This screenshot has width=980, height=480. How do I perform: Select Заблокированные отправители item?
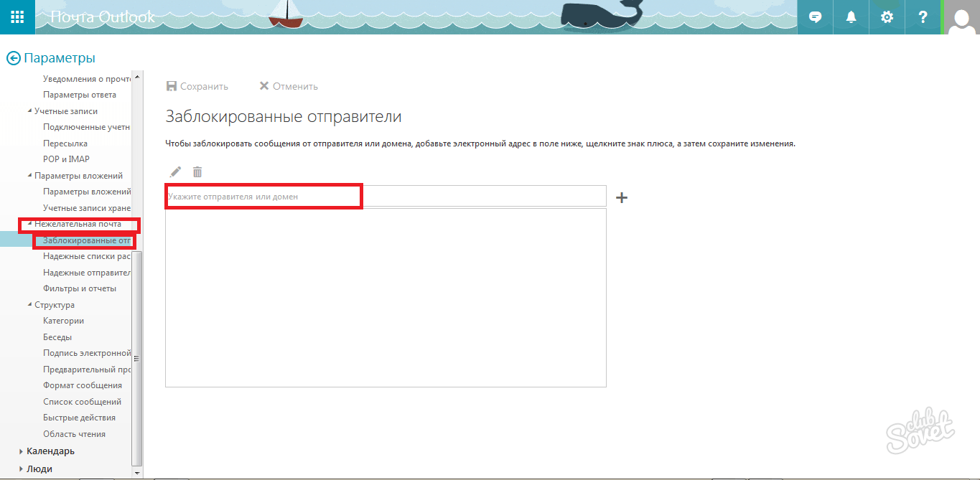(86, 240)
